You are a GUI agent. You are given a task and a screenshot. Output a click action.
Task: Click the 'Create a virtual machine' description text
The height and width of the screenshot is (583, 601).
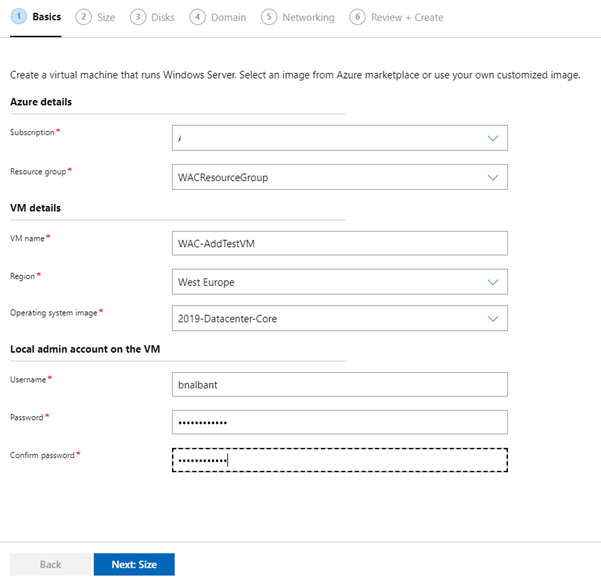click(295, 75)
